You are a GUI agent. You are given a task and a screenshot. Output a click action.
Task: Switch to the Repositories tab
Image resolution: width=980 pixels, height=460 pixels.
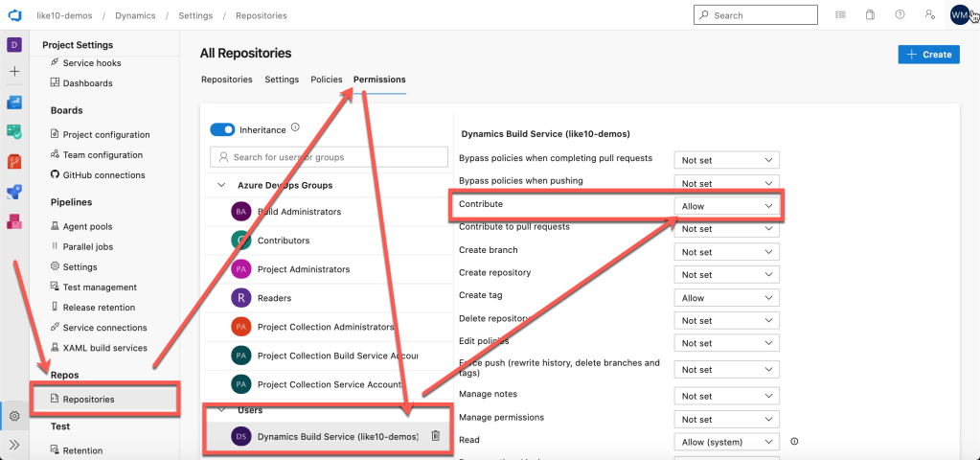coord(227,80)
